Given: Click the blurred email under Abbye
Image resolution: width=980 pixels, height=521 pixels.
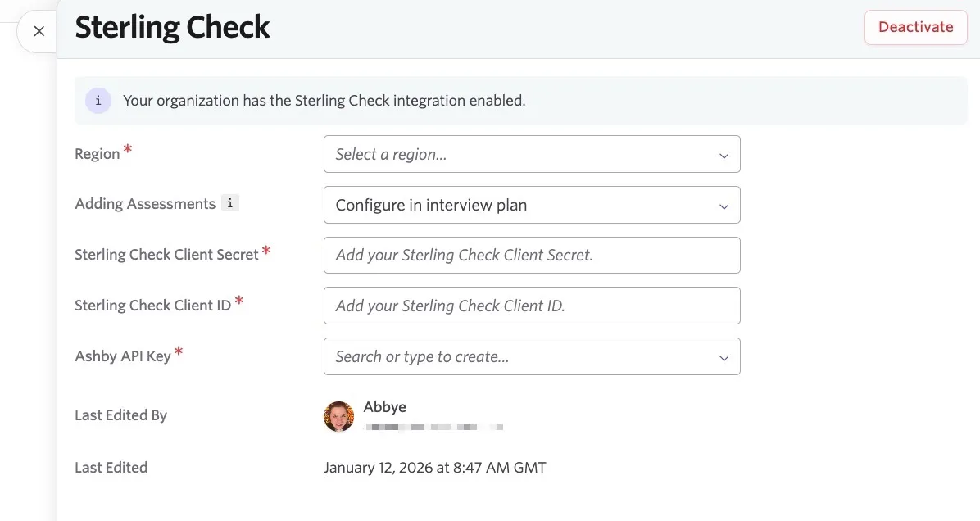Looking at the screenshot, I should [x=434, y=427].
